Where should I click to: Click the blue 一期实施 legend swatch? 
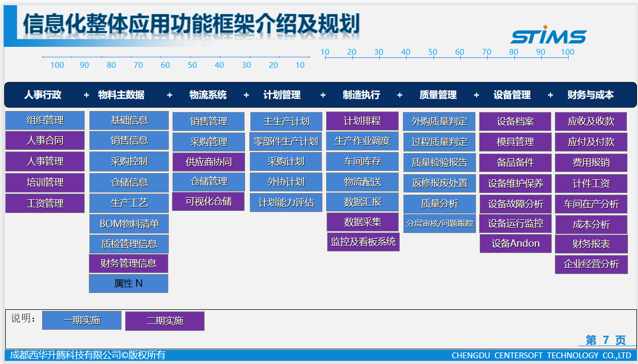82,320
